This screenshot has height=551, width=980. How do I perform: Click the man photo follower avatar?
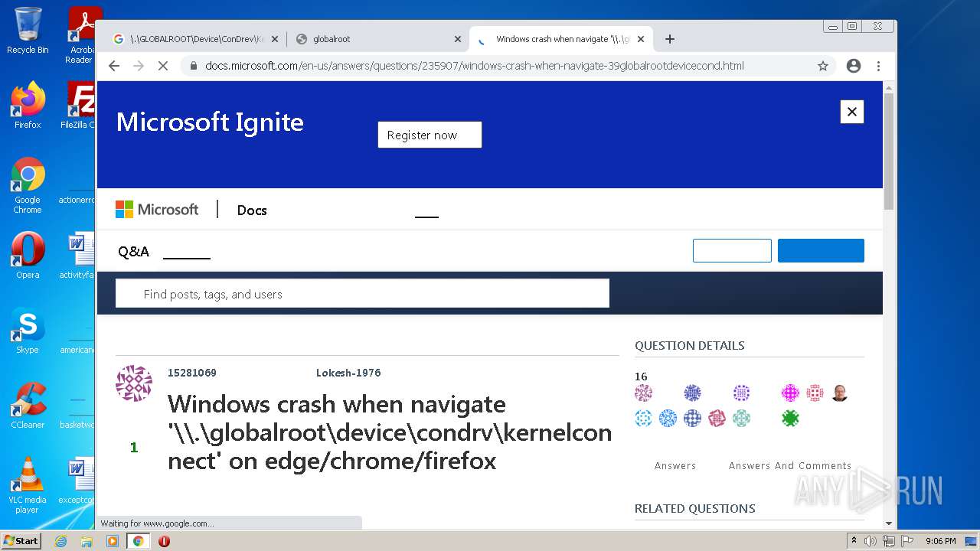tap(839, 393)
